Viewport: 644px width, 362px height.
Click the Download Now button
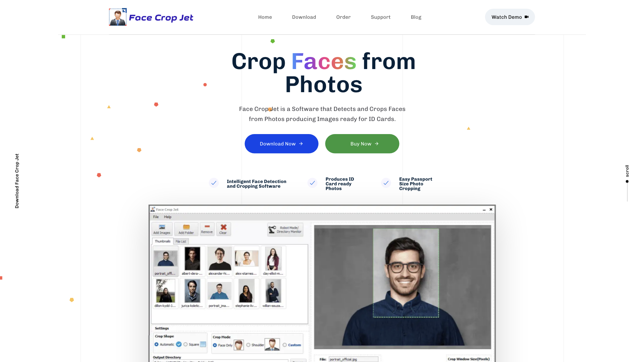pos(281,144)
